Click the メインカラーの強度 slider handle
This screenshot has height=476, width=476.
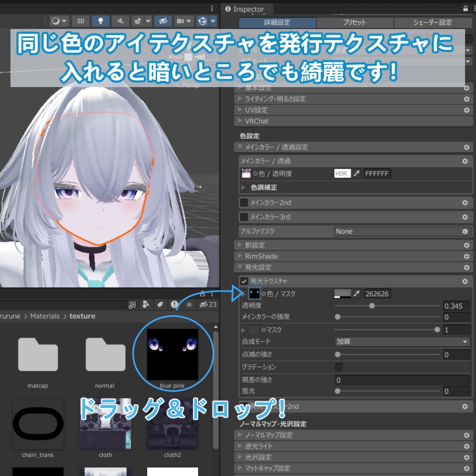tap(337, 317)
